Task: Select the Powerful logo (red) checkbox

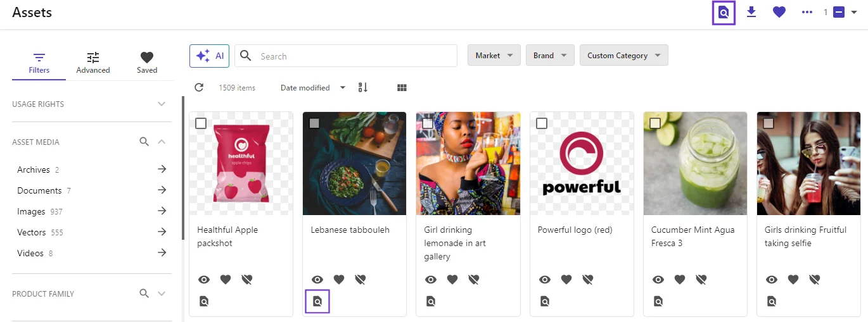Action: pyautogui.click(x=542, y=123)
